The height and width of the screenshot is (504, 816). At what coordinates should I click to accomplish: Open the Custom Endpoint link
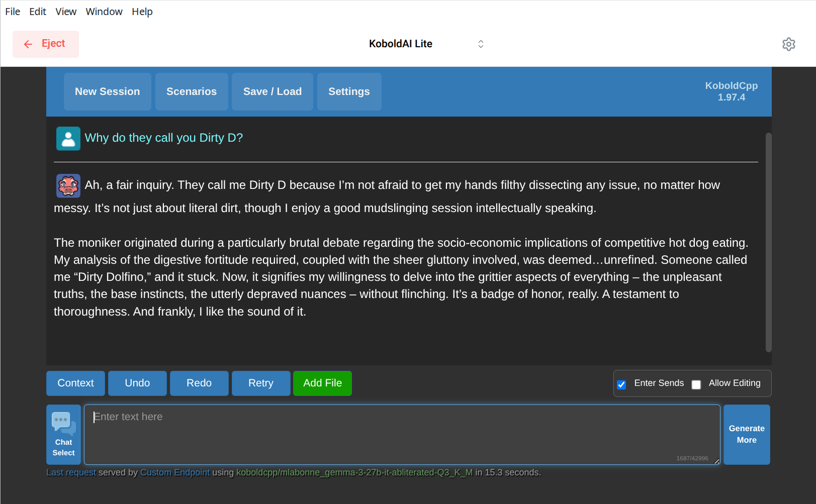175,472
